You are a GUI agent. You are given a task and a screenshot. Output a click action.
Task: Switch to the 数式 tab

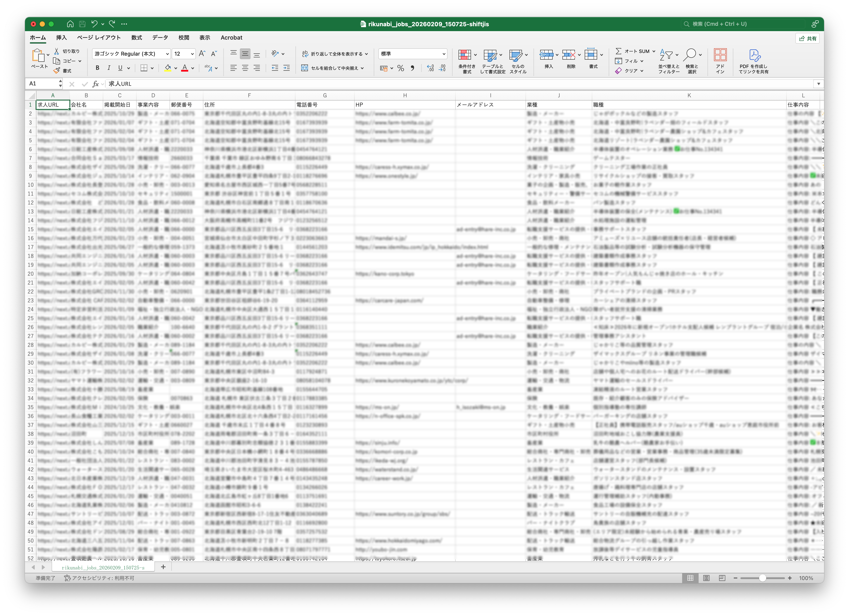tap(137, 38)
